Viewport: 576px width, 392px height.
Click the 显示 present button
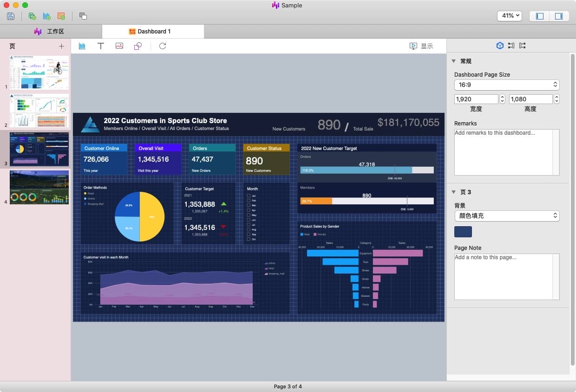pos(421,46)
